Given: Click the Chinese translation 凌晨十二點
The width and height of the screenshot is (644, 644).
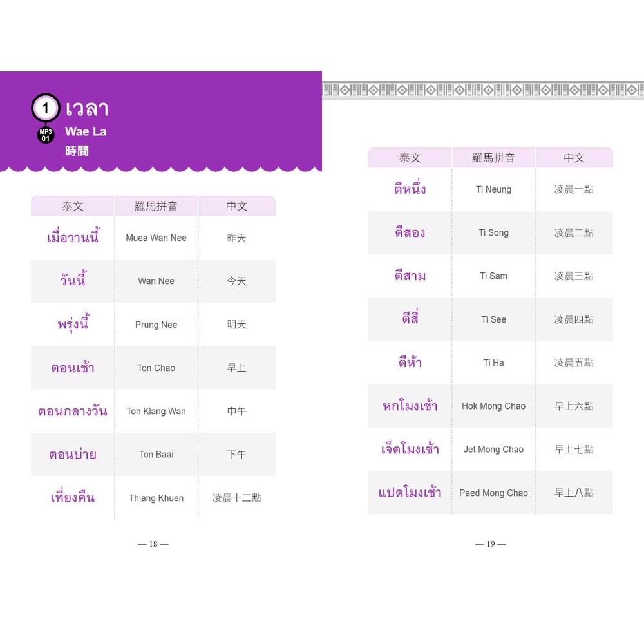Looking at the screenshot, I should click(236, 498).
